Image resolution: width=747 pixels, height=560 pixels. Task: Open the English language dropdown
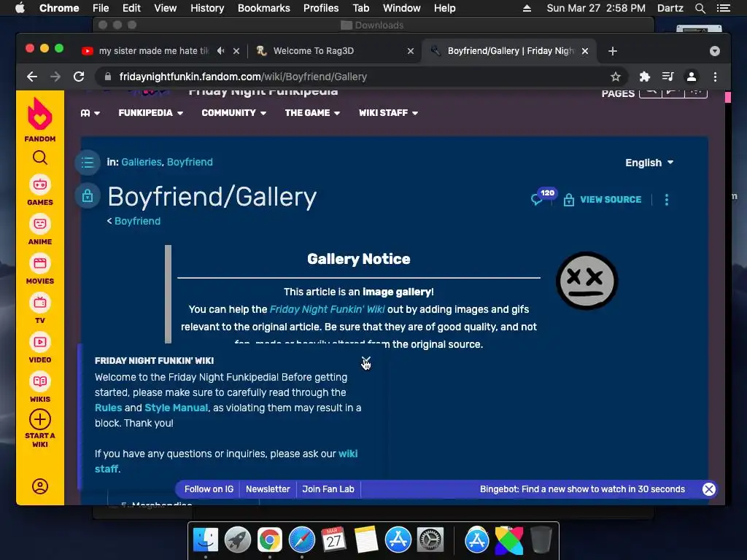point(649,163)
